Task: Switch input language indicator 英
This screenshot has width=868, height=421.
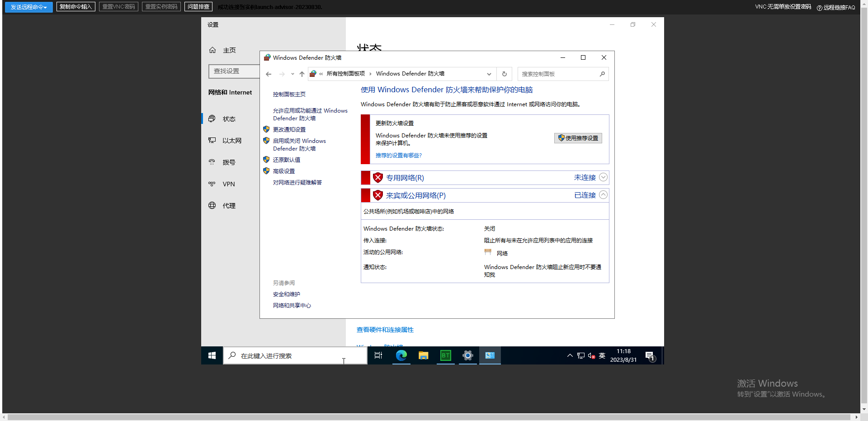Action: point(602,356)
